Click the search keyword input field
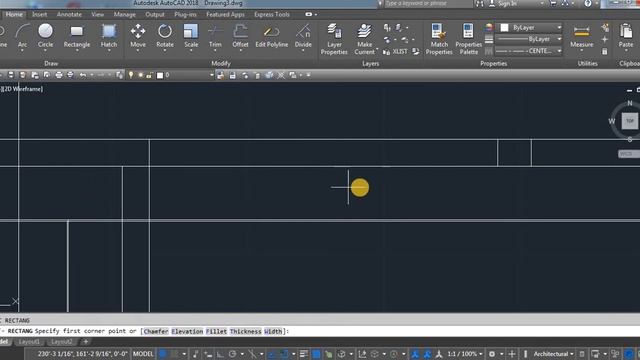Viewport: 640px width, 360px height. [x=428, y=4]
